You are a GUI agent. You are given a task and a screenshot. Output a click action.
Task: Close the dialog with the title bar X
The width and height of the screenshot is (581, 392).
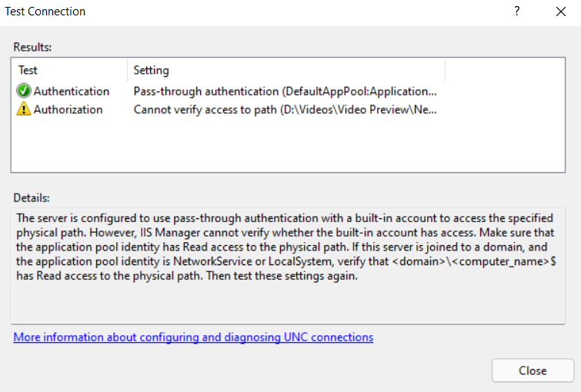560,12
